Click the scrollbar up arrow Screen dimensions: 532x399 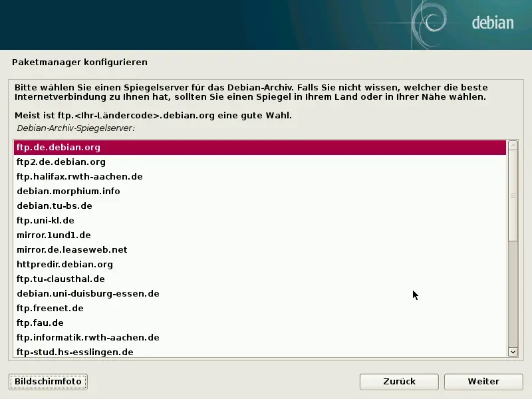pyautogui.click(x=512, y=144)
